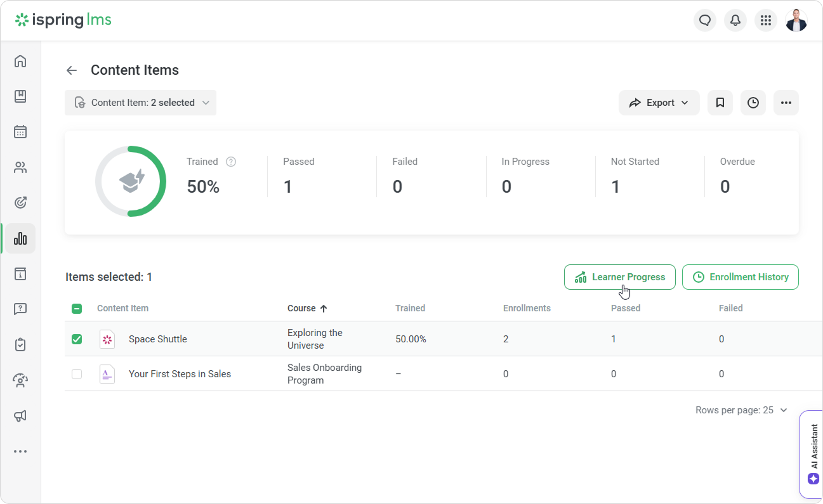Open the calendar icon in sidebar

coord(20,132)
